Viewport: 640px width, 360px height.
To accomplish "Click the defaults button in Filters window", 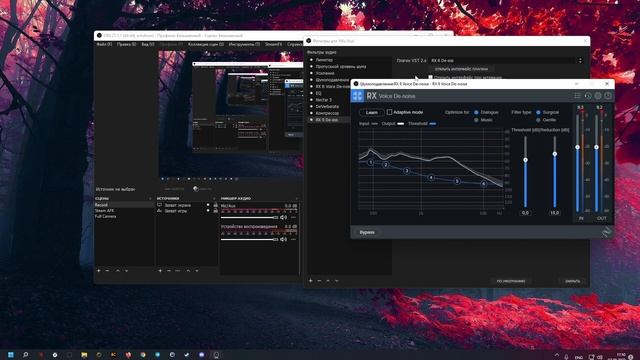I will coord(511,281).
